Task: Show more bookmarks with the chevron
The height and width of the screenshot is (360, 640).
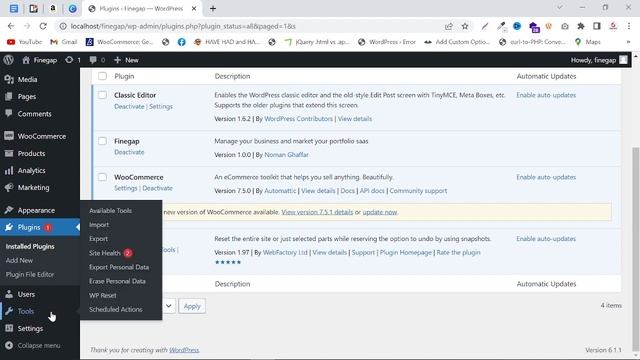Action: pyautogui.click(x=628, y=42)
